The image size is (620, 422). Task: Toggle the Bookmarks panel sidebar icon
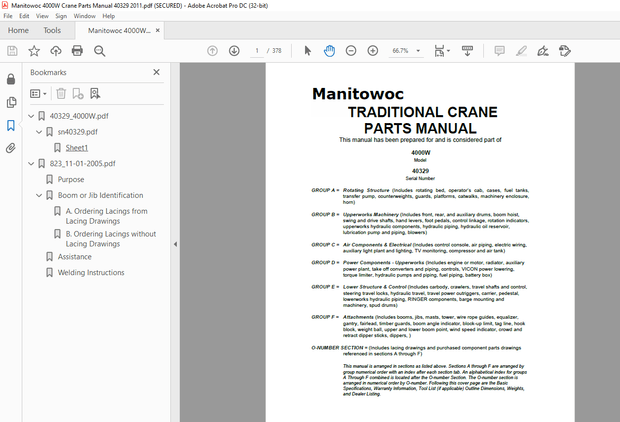tap(11, 125)
